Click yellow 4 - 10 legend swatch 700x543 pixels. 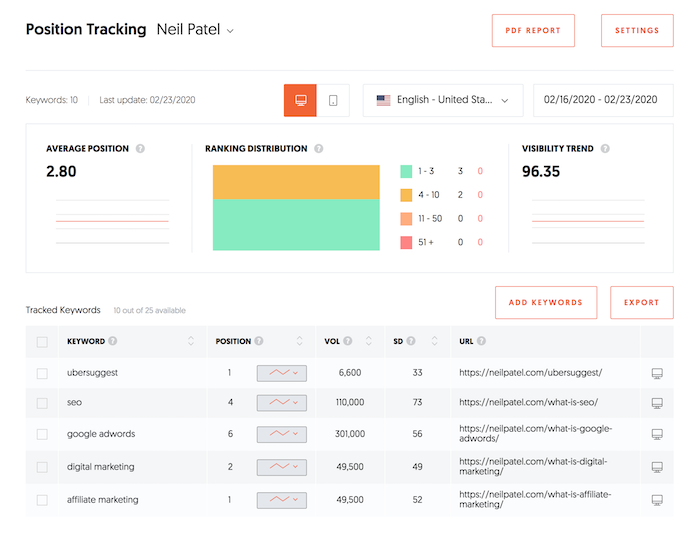pyautogui.click(x=406, y=195)
